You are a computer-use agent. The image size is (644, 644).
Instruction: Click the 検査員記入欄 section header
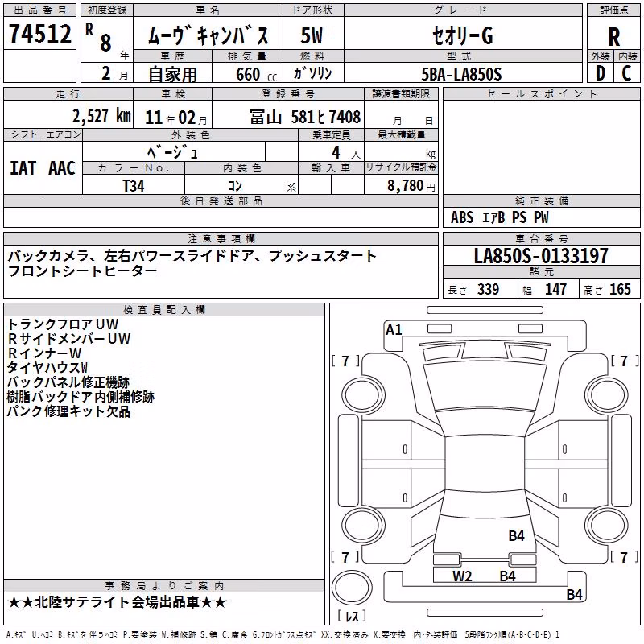(x=164, y=310)
